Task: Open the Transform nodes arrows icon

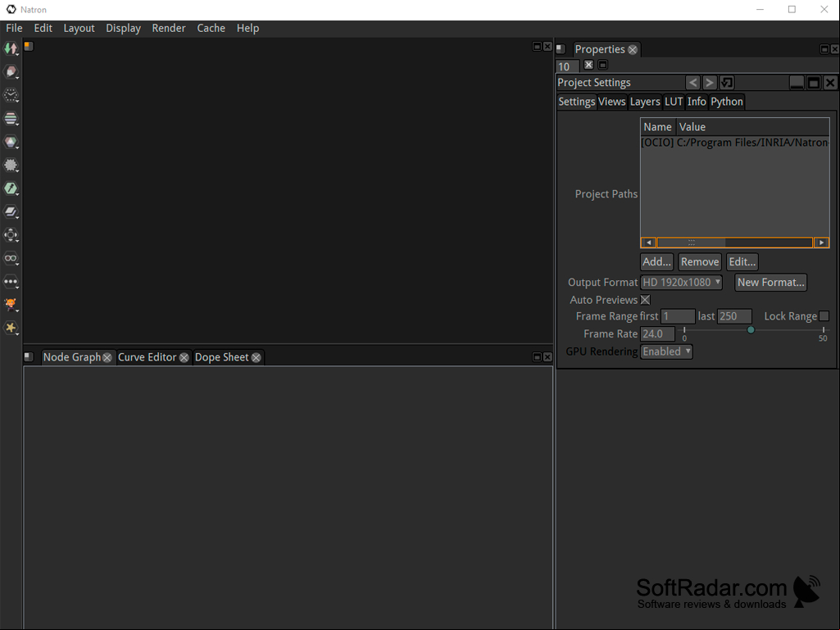Action: pos(11,234)
